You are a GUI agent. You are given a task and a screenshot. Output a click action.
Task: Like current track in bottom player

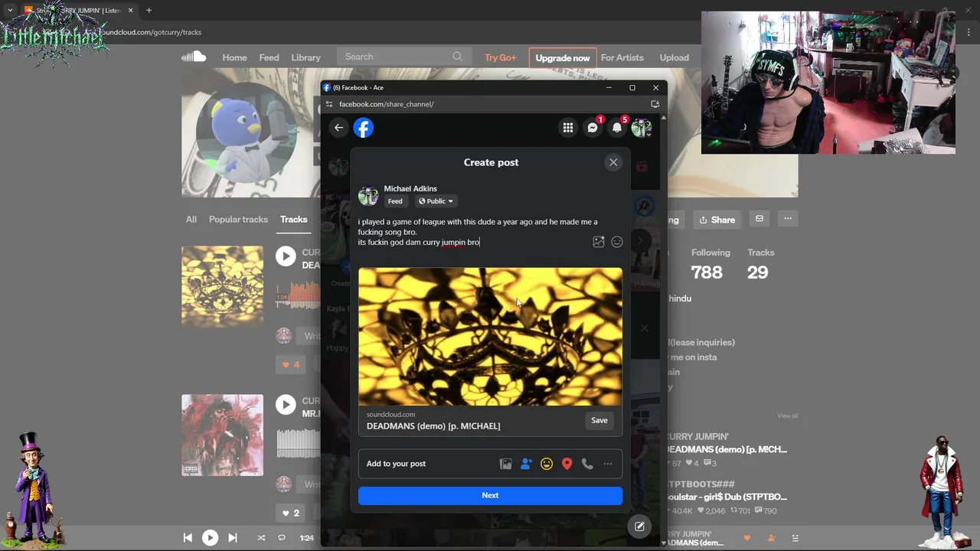747,538
